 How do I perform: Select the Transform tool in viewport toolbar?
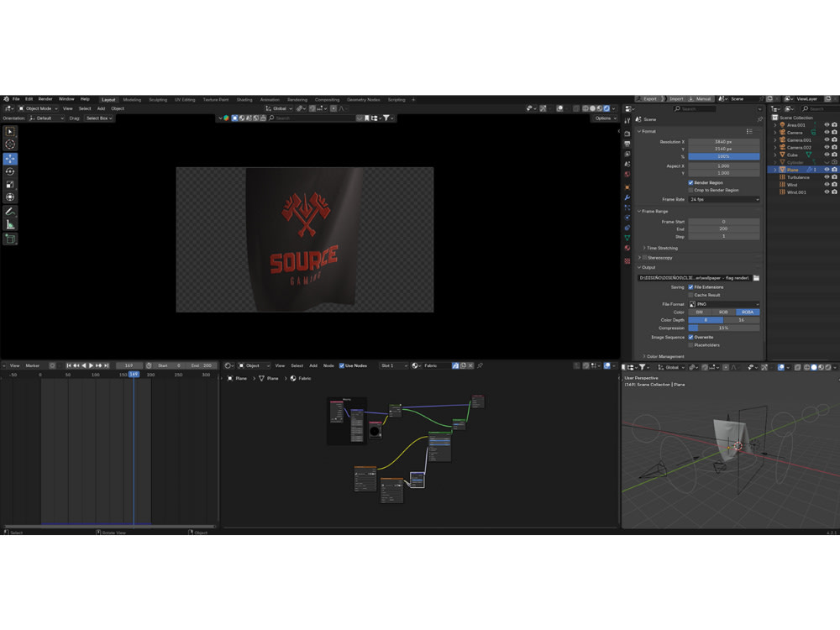click(x=10, y=197)
